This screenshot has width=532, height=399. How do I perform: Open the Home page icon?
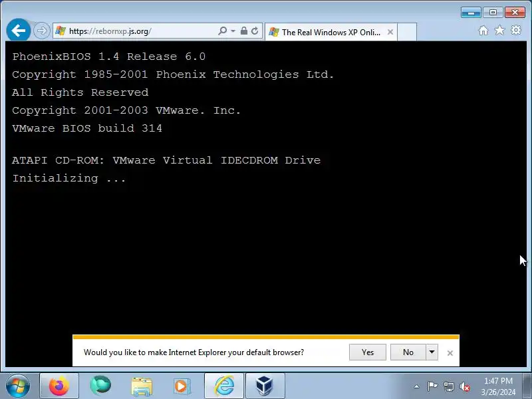(483, 31)
